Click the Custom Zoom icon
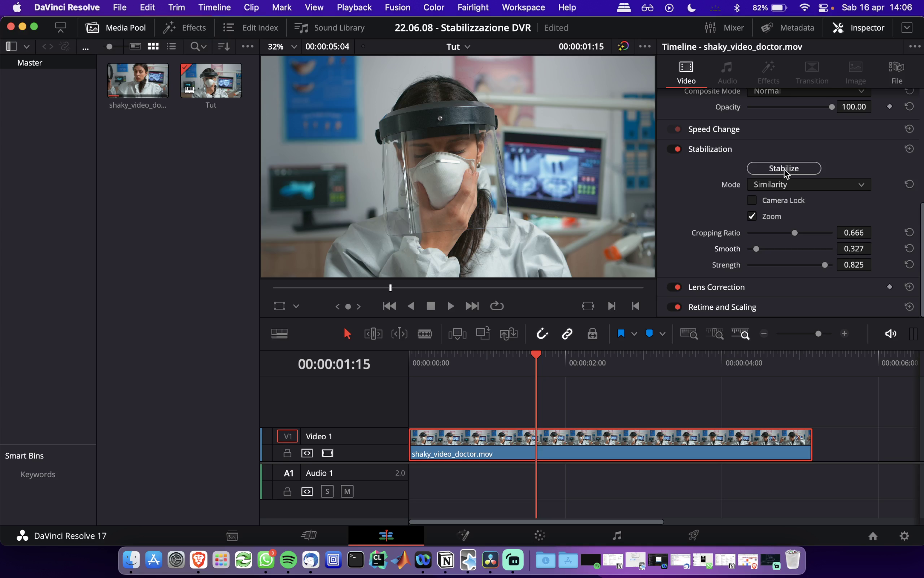This screenshot has height=578, width=924. click(740, 334)
